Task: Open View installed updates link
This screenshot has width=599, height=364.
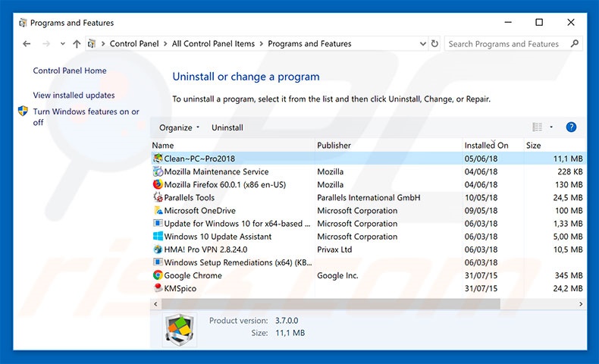Action: click(x=74, y=95)
